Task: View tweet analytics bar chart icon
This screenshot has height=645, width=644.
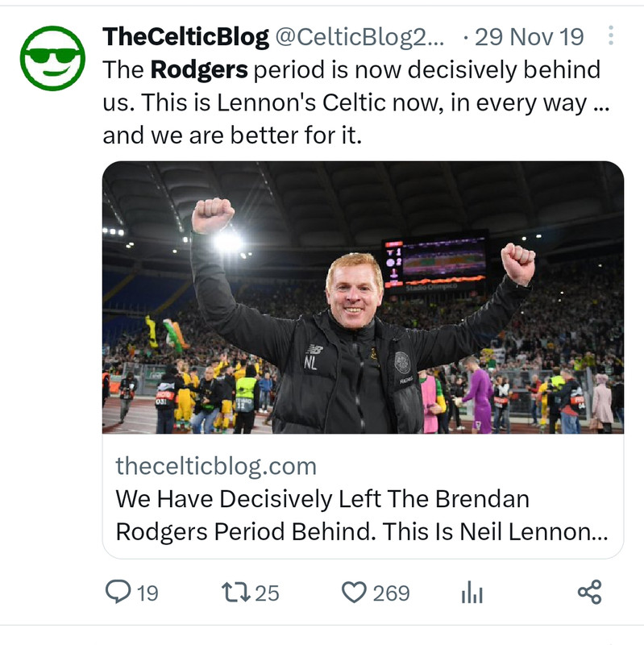Action: click(472, 593)
